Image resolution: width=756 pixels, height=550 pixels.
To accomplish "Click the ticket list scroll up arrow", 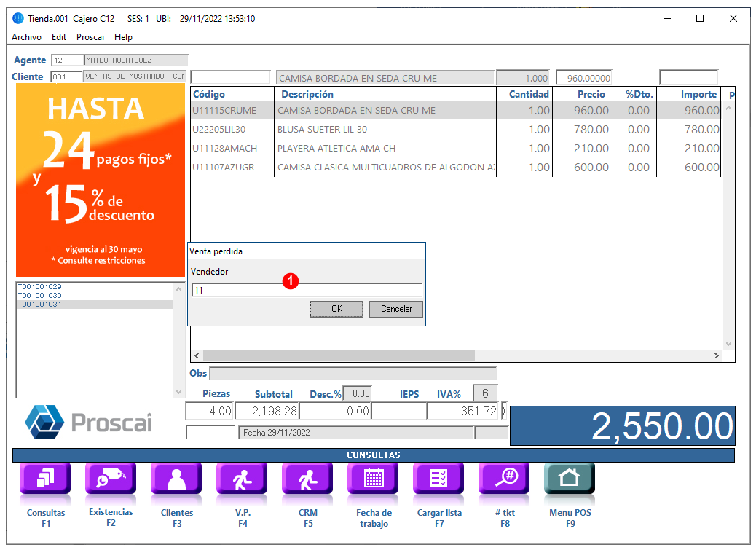I will (179, 289).
